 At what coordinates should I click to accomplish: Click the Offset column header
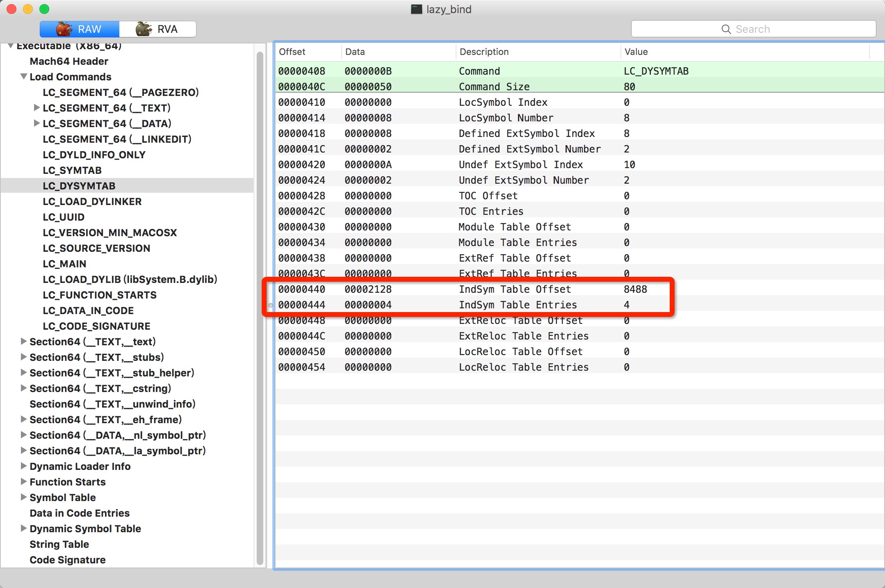(292, 52)
